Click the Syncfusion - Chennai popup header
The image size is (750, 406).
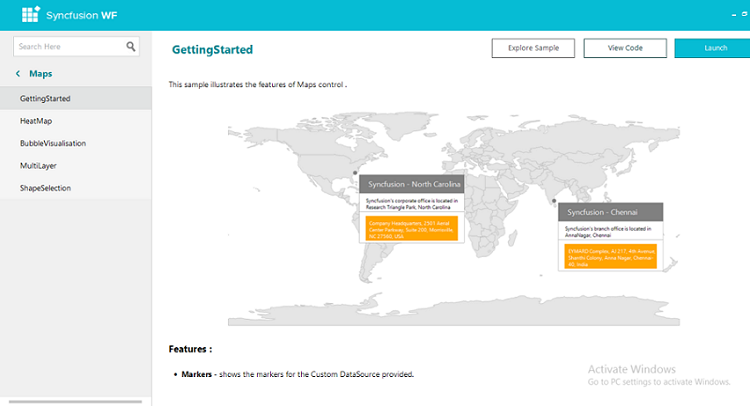point(610,212)
